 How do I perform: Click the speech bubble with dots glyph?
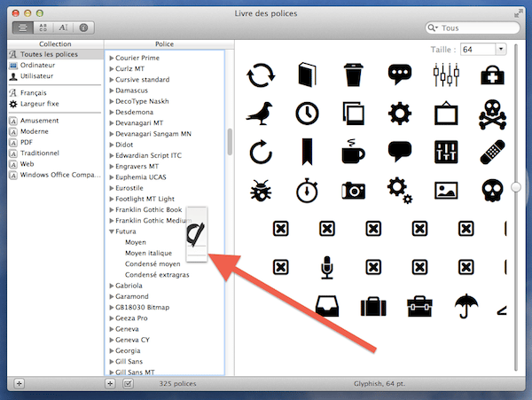click(x=400, y=75)
